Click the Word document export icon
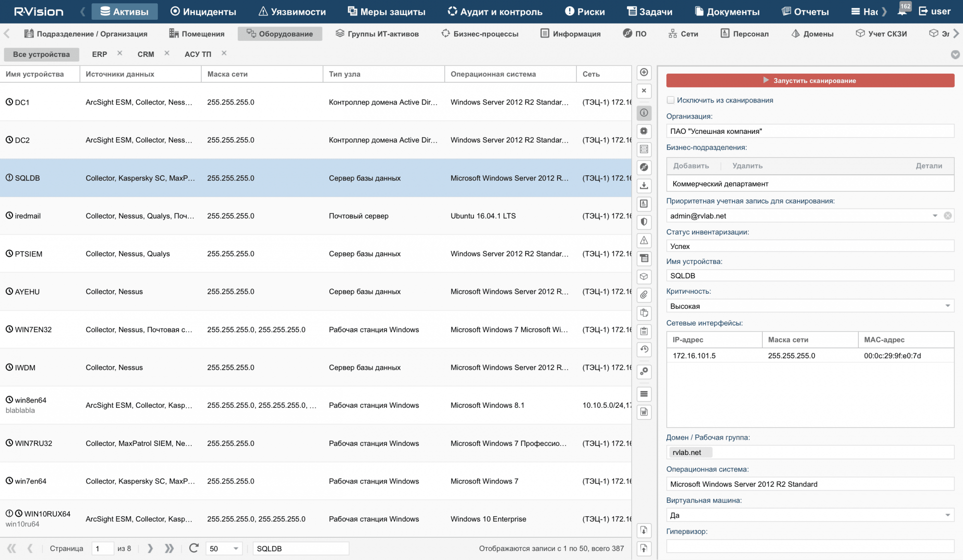963x560 pixels. (x=644, y=412)
